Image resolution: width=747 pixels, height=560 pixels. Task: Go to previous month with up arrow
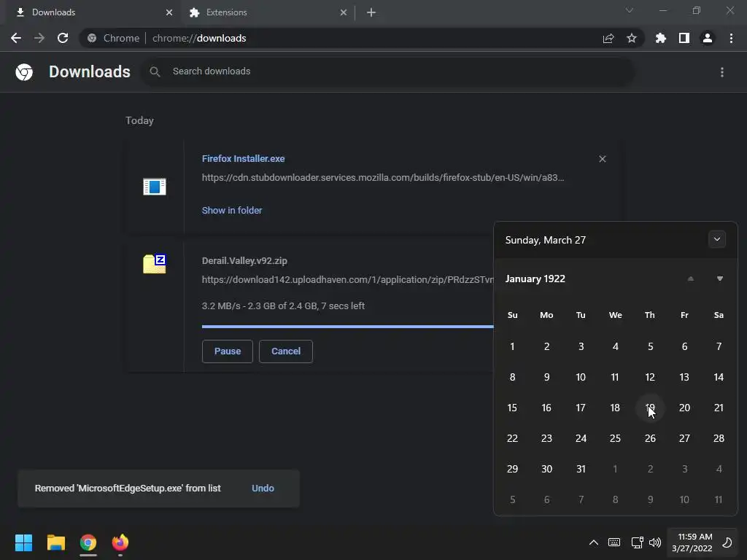point(690,279)
